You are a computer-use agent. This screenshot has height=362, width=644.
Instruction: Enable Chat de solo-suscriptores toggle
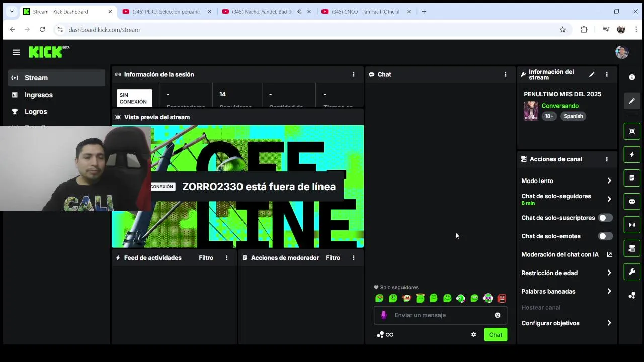605,218
